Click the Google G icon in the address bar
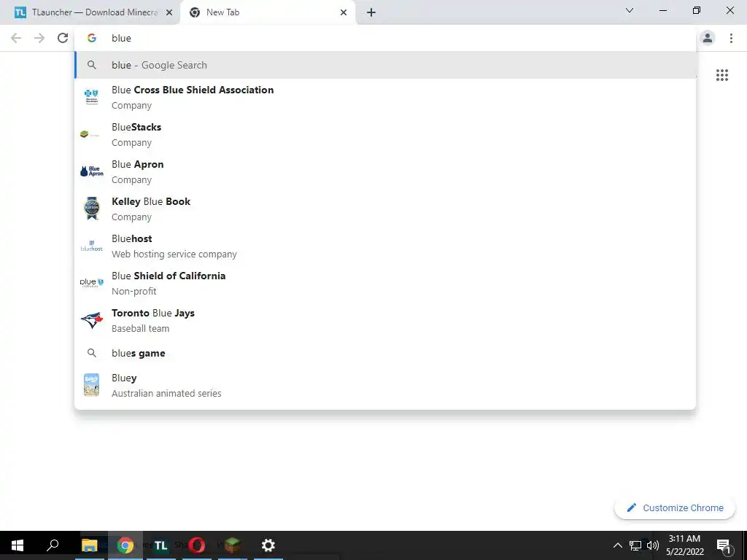 [x=92, y=38]
